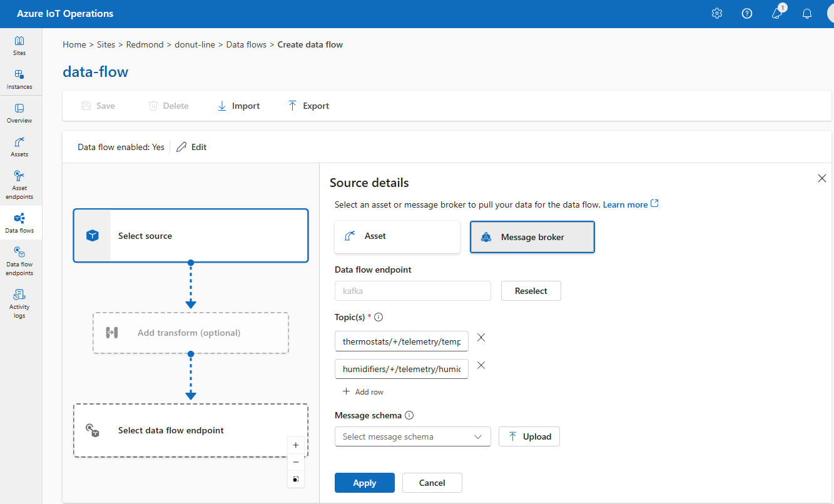Image resolution: width=834 pixels, height=504 pixels.
Task: Reselect the data flow endpoint
Action: (531, 291)
